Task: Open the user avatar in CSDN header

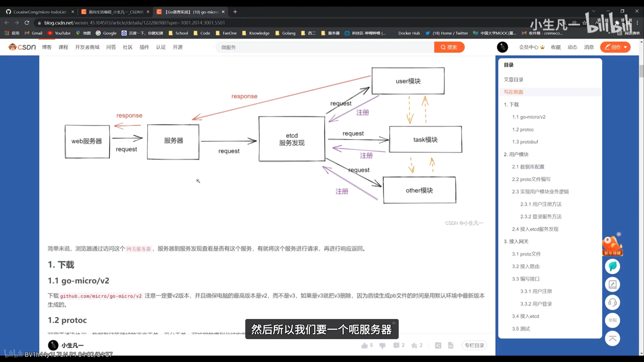Action: pyautogui.click(x=502, y=47)
